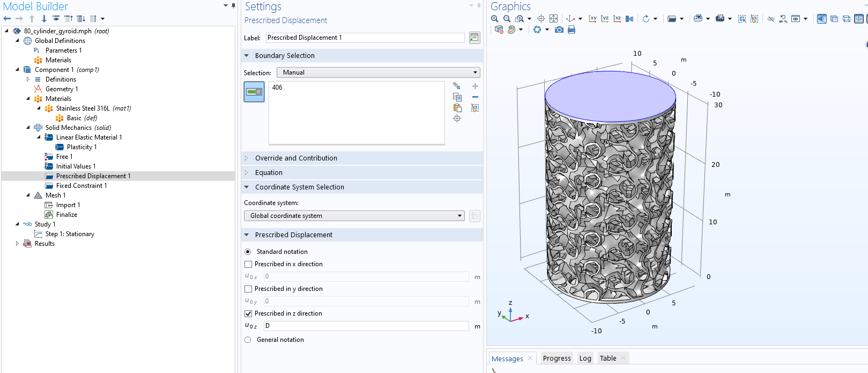Open the Selection dropdown set to Manual

[378, 72]
